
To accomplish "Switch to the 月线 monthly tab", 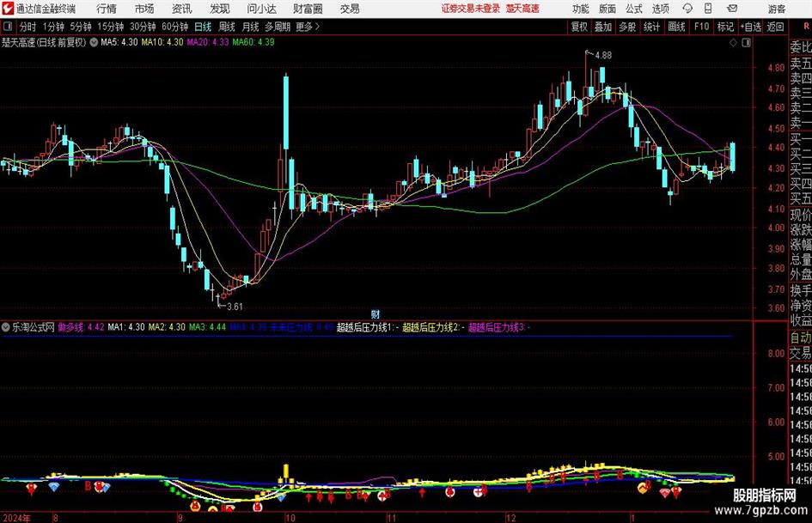I will coord(251,27).
